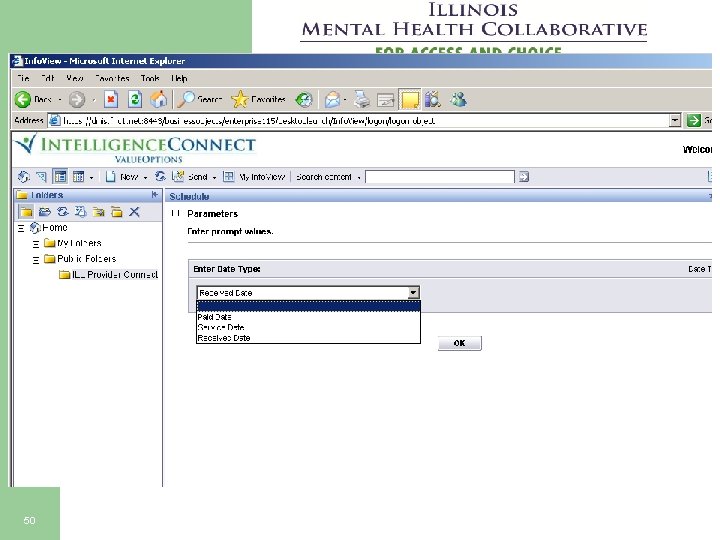Click the browser address bar URL

coord(358,121)
